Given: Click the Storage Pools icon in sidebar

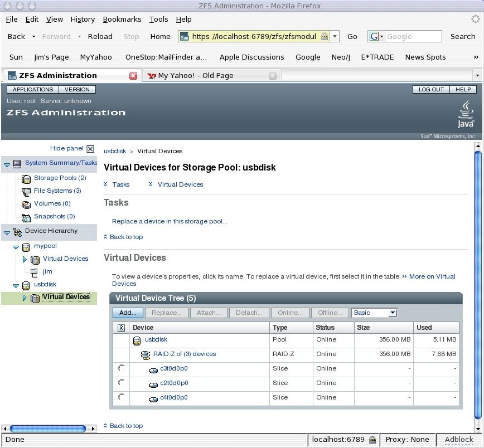Looking at the screenshot, I should point(26,179).
